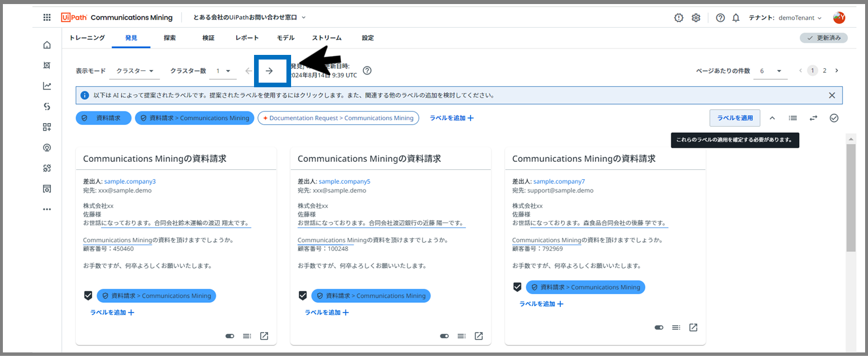Switch to the 設定 tab

[368, 38]
